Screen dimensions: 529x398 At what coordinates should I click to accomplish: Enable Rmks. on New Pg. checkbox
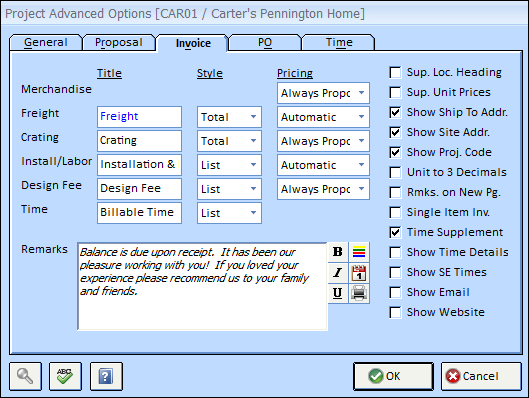click(x=395, y=192)
